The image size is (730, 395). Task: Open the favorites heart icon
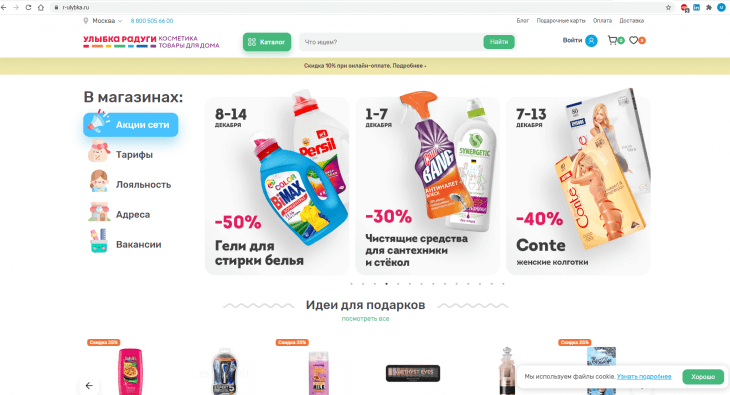coord(634,41)
